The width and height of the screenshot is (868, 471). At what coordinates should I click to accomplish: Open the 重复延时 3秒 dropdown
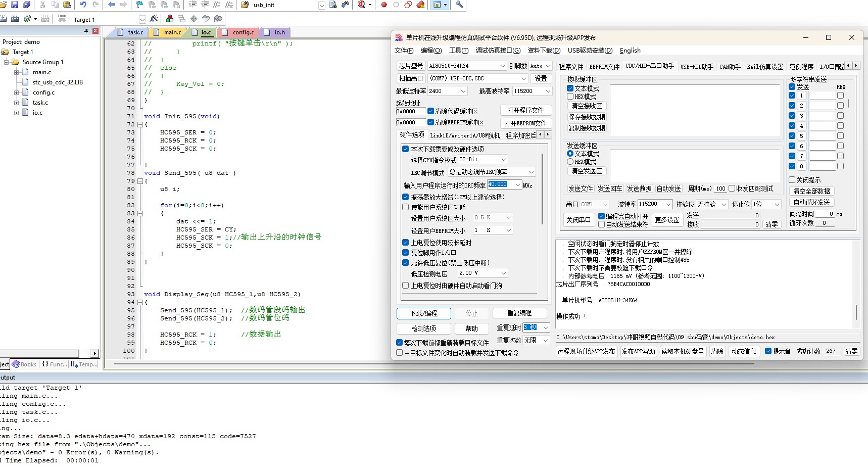(545, 327)
